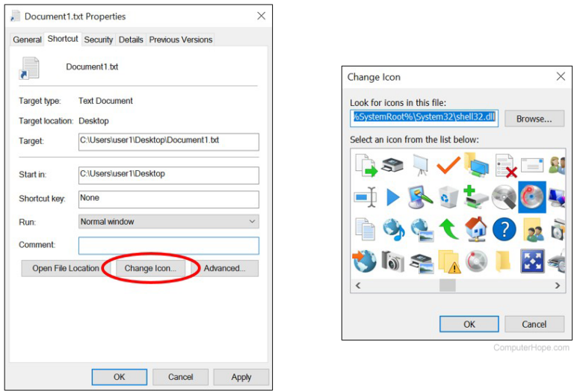
Task: Select the document with red X icon
Action: pos(505,166)
